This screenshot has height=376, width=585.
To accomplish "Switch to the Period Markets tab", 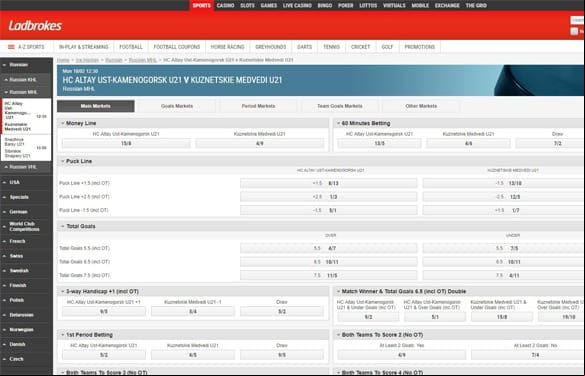I will click(x=258, y=106).
